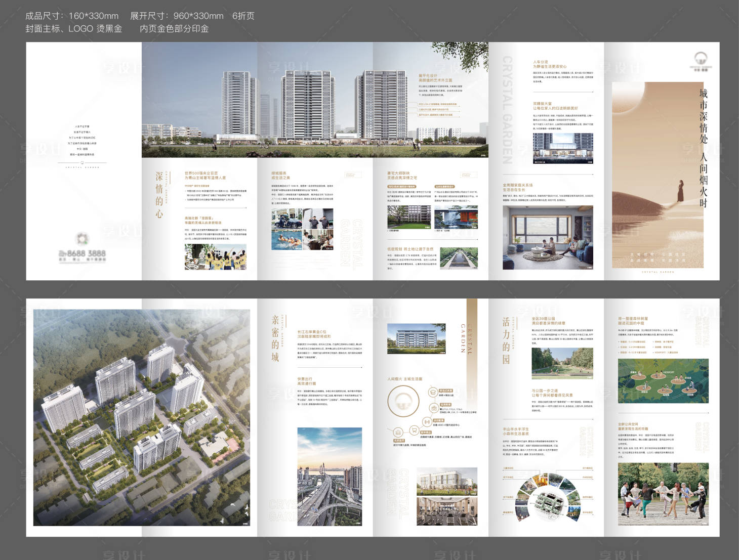Click the text '内页金色部分印金'
Image resolution: width=739 pixels, height=560 pixels.
tap(175, 29)
